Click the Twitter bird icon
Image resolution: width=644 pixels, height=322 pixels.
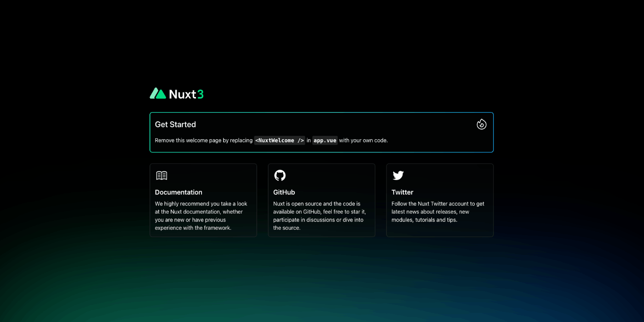(x=398, y=175)
